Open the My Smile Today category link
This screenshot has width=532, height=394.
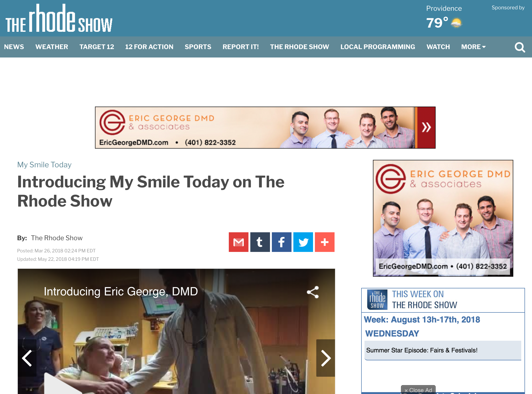44,165
